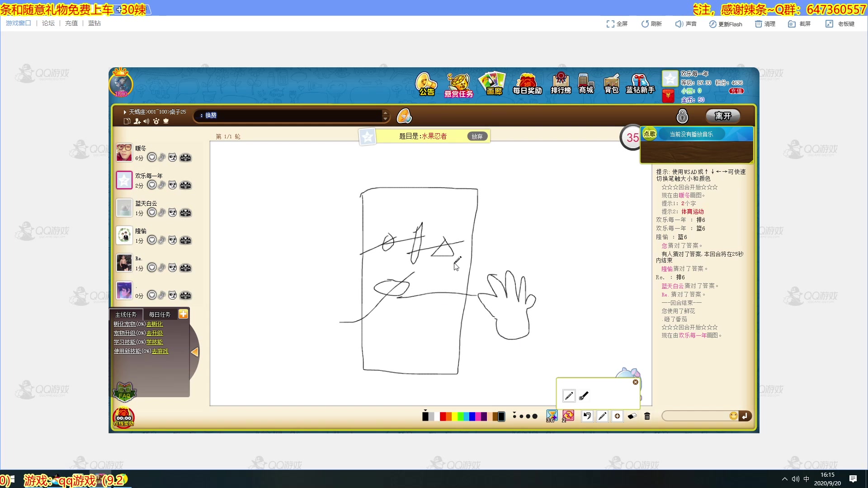The width and height of the screenshot is (868, 488).
Task: Send chat message with enter arrow
Action: 745,416
